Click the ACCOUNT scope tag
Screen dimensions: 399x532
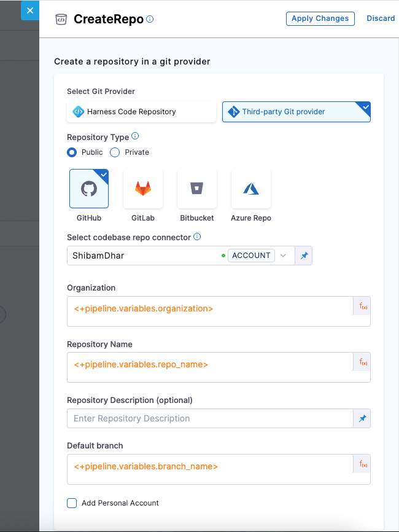251,255
